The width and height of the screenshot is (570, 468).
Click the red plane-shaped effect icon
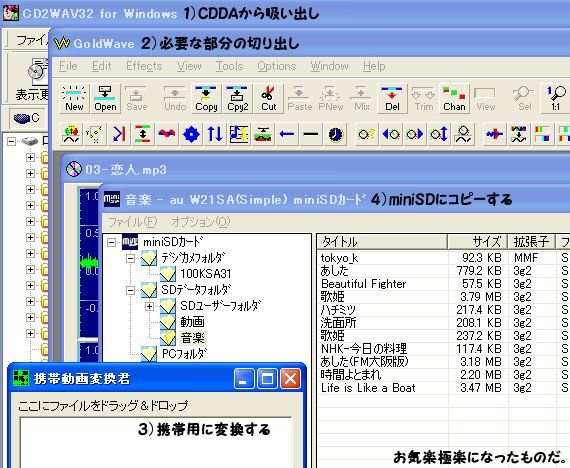[x=495, y=135]
